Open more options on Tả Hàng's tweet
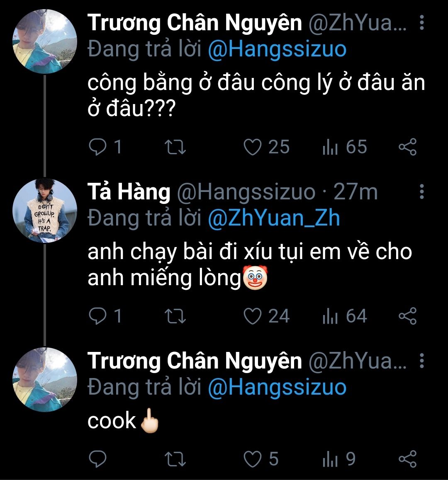The width and height of the screenshot is (448, 480). click(422, 192)
